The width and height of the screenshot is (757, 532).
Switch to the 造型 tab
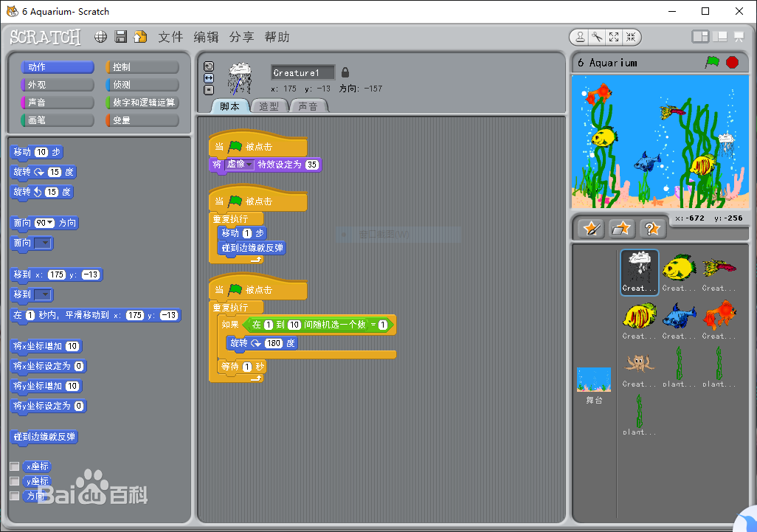269,106
